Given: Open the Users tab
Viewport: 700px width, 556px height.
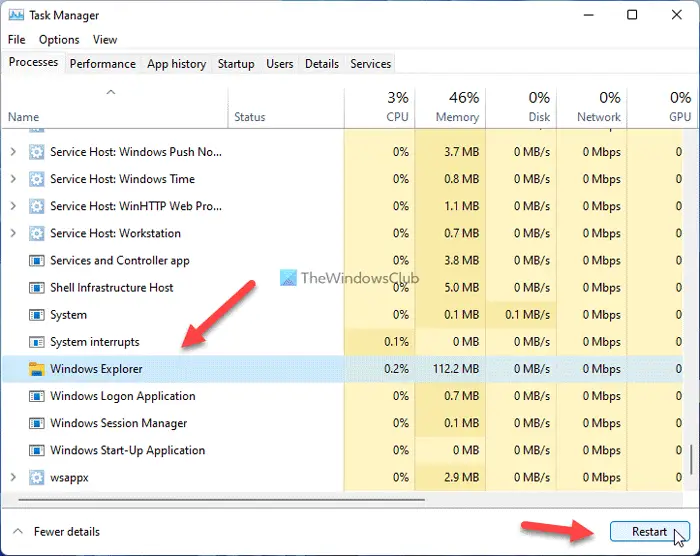Looking at the screenshot, I should (x=279, y=64).
